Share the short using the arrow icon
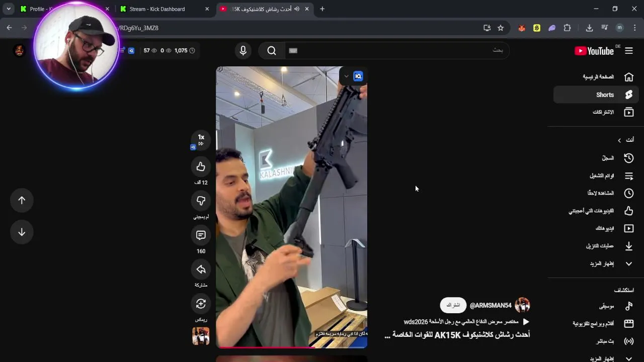The width and height of the screenshot is (644, 362). (201, 269)
